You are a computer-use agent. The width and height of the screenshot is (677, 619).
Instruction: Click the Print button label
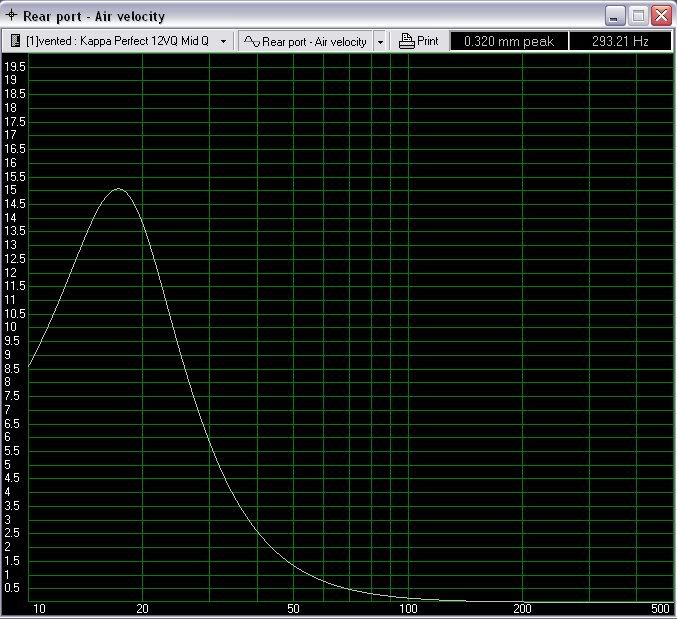427,41
